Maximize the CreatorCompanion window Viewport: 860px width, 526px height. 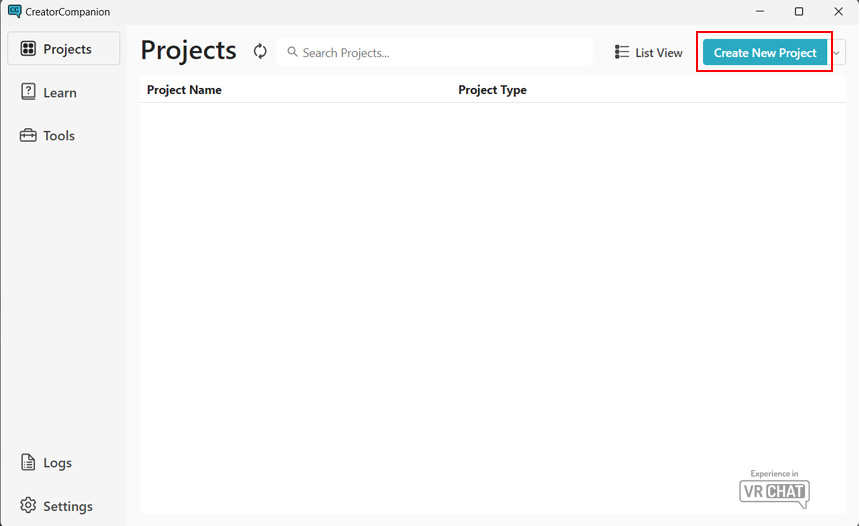(x=798, y=12)
